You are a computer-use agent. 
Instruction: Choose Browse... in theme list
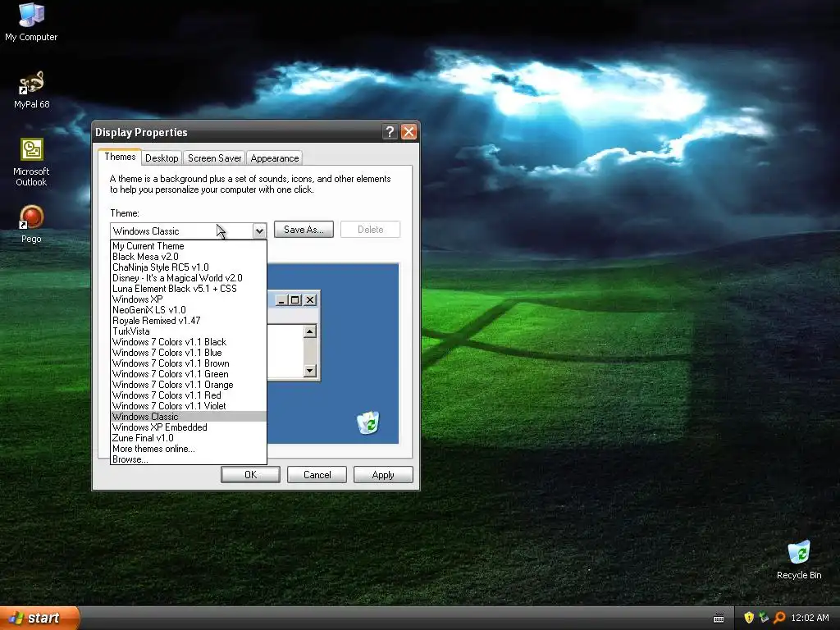click(x=188, y=459)
